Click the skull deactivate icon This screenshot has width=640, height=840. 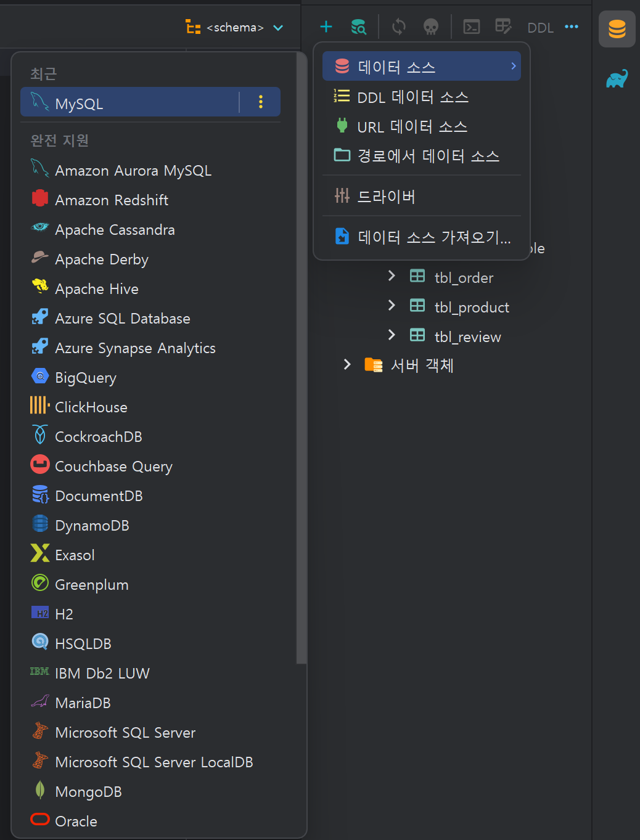[x=431, y=27]
